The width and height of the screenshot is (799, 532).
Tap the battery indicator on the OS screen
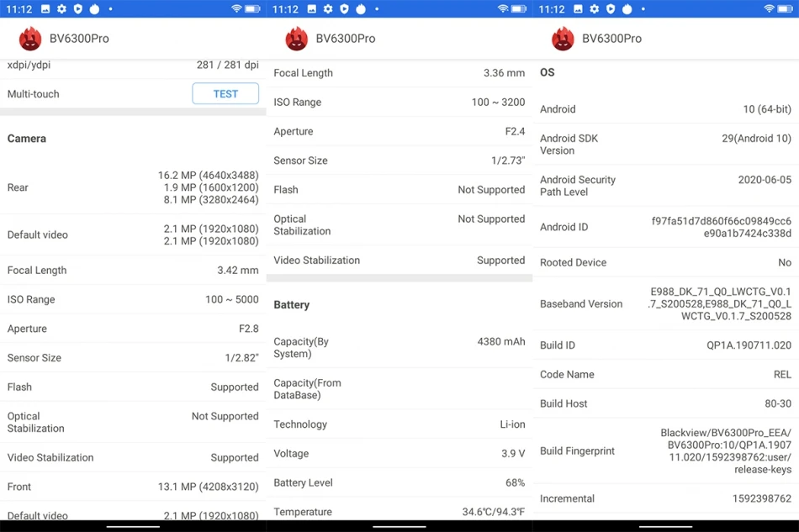(x=785, y=8)
